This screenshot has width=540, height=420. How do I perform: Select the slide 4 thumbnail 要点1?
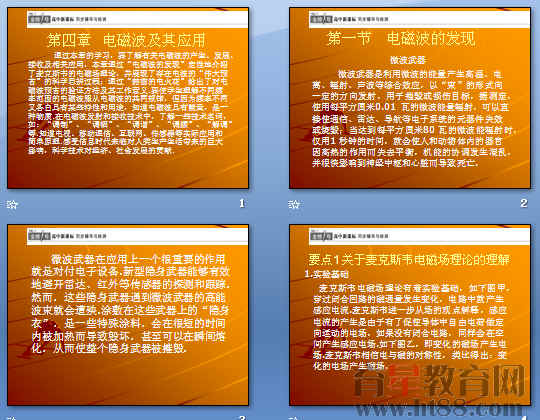pyautogui.click(x=410, y=315)
